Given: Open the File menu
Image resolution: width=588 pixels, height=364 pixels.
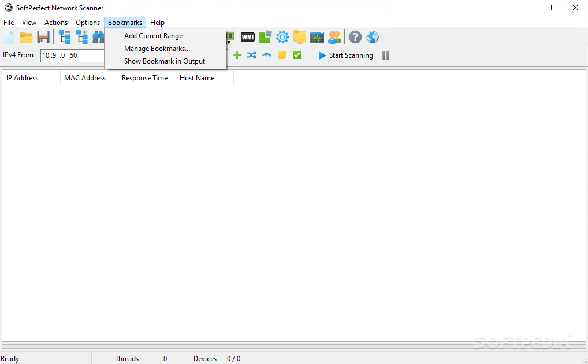Looking at the screenshot, I should point(9,23).
